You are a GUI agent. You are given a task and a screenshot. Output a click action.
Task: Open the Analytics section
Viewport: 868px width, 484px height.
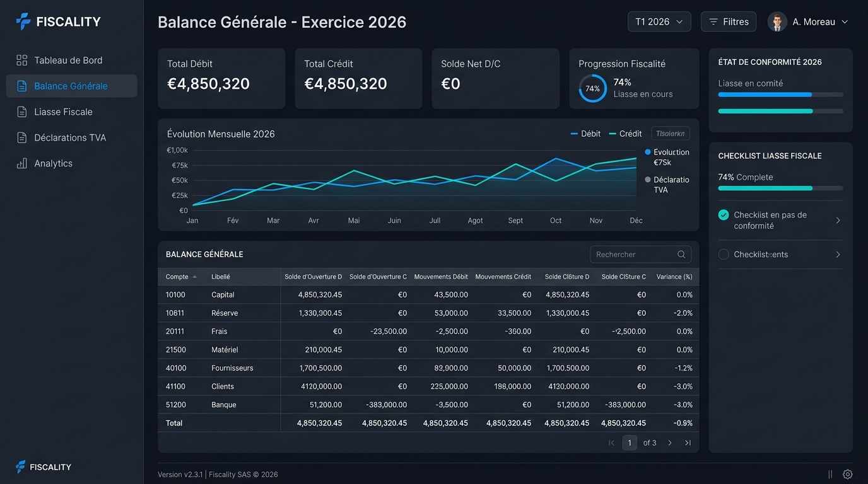tap(71, 164)
